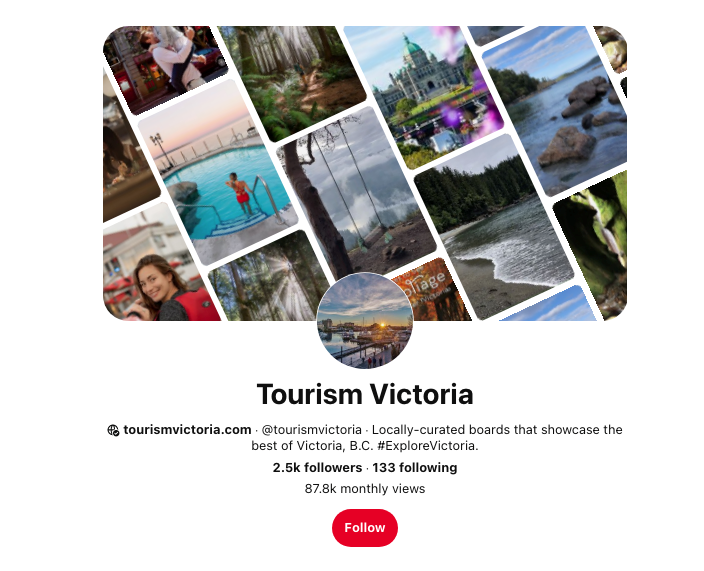This screenshot has height=571, width=704.
Task: Open the swimming pool woman photo
Action: tap(218, 173)
